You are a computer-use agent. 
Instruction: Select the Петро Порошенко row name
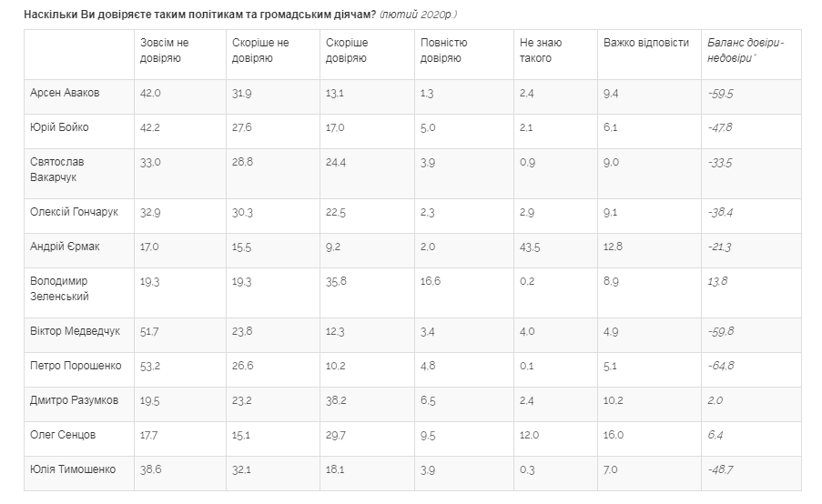coord(75,366)
